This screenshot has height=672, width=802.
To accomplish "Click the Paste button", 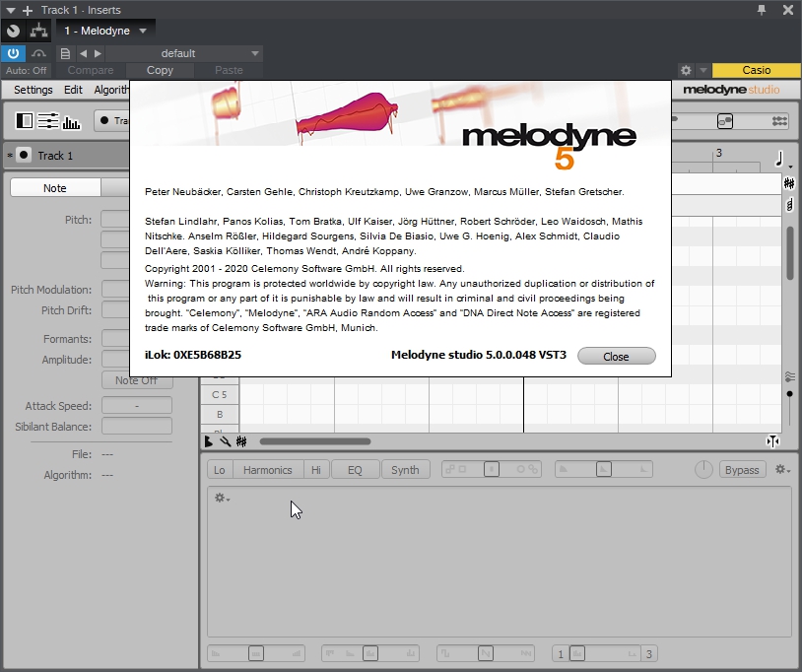I will click(229, 71).
